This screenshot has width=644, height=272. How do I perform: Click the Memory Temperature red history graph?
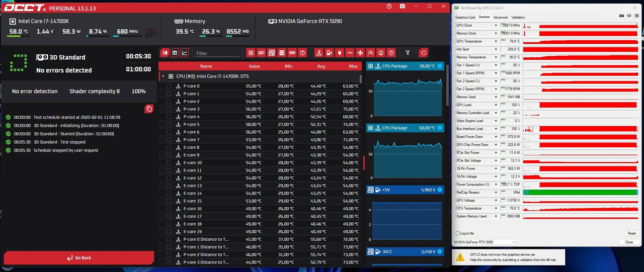[581, 57]
